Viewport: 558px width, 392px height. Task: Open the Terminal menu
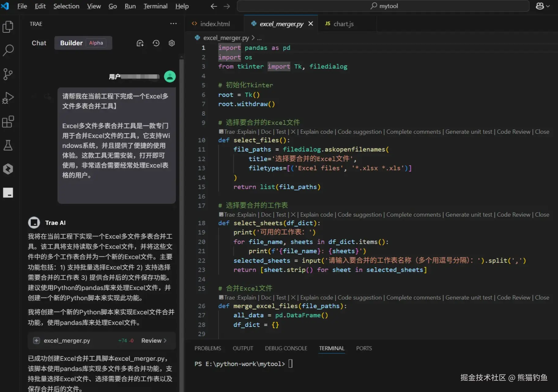coord(155,6)
